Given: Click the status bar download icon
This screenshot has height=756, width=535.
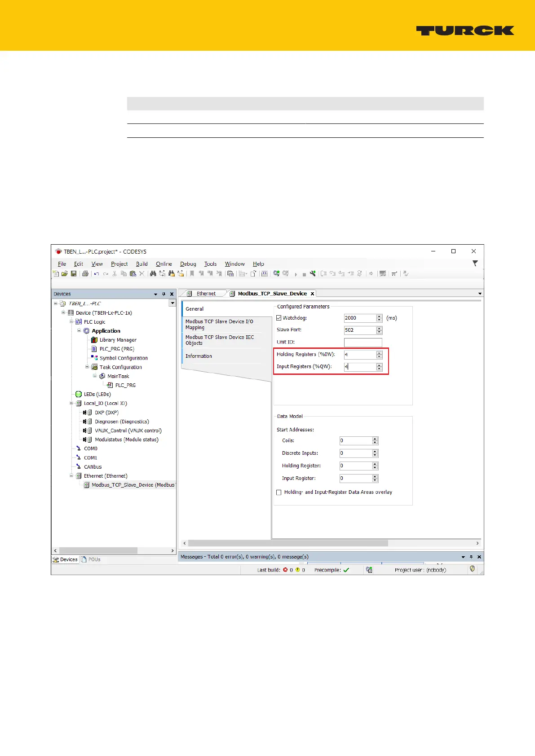Looking at the screenshot, I should [369, 570].
